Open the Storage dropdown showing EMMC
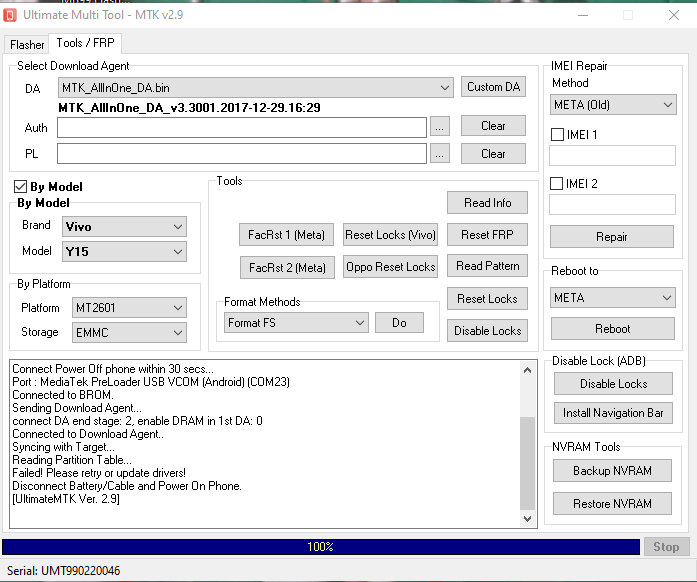697x582 pixels. (129, 333)
